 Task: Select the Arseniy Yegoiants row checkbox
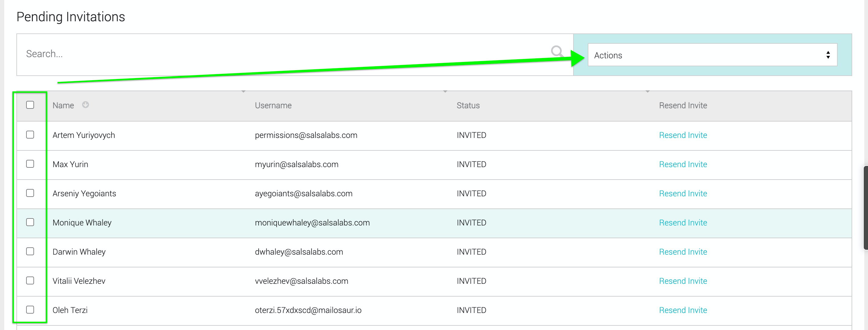point(30,193)
